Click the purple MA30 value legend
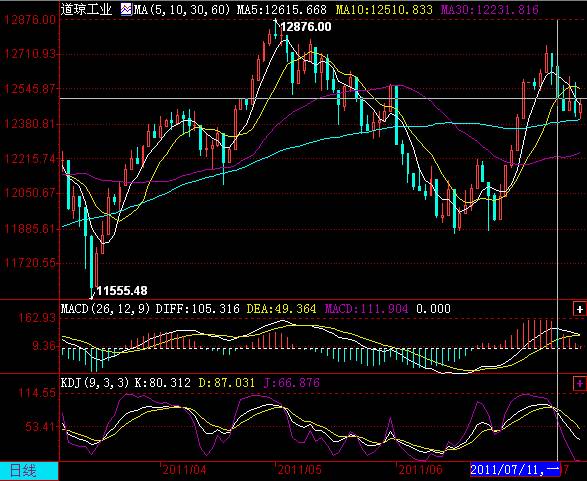This screenshot has width=587, height=481. (489, 9)
